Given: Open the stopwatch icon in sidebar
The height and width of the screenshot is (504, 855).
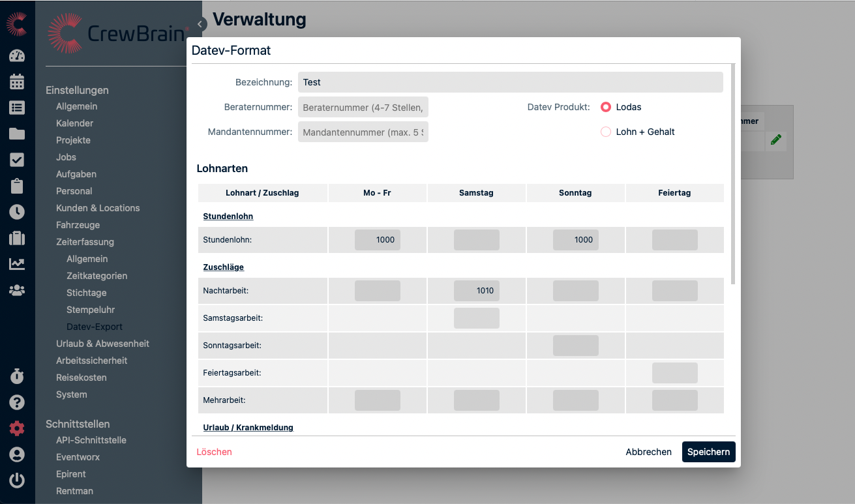Looking at the screenshot, I should (17, 376).
